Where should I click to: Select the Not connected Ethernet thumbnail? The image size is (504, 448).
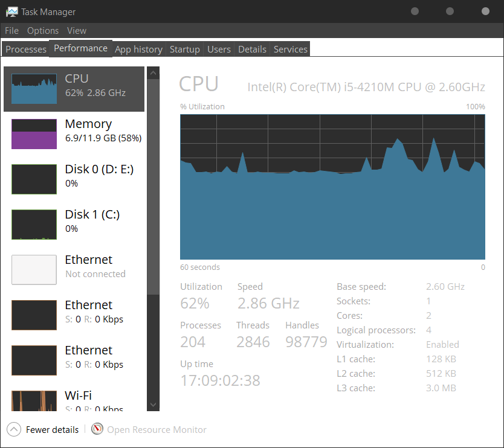(x=34, y=270)
